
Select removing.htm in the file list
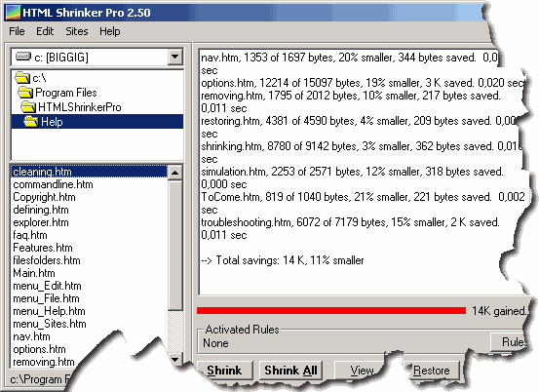coord(43,362)
